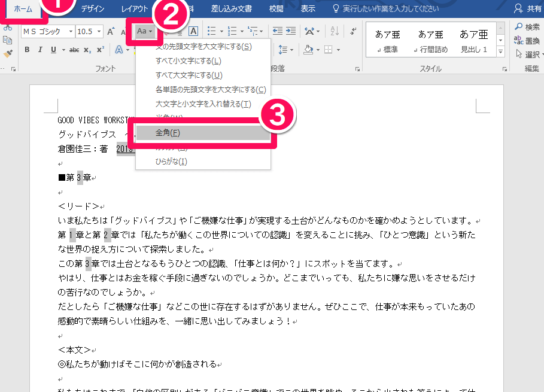Open the デザイン tab
This screenshot has width=544, height=392.
93,9
